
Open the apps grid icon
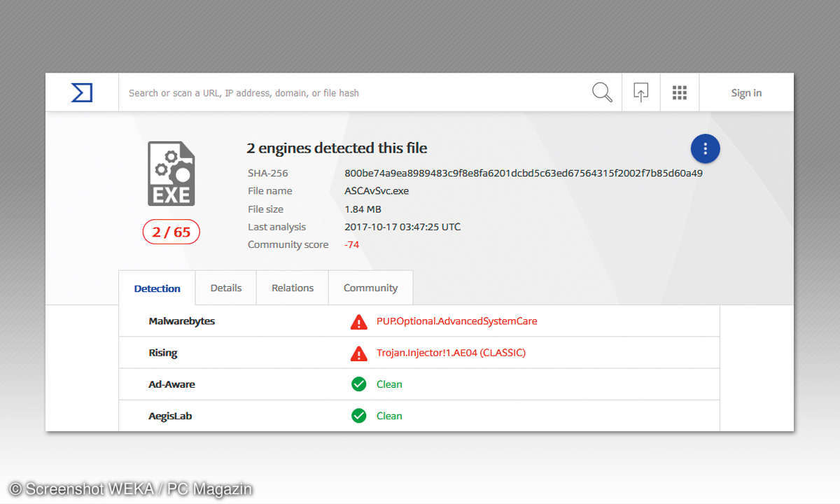tap(679, 92)
